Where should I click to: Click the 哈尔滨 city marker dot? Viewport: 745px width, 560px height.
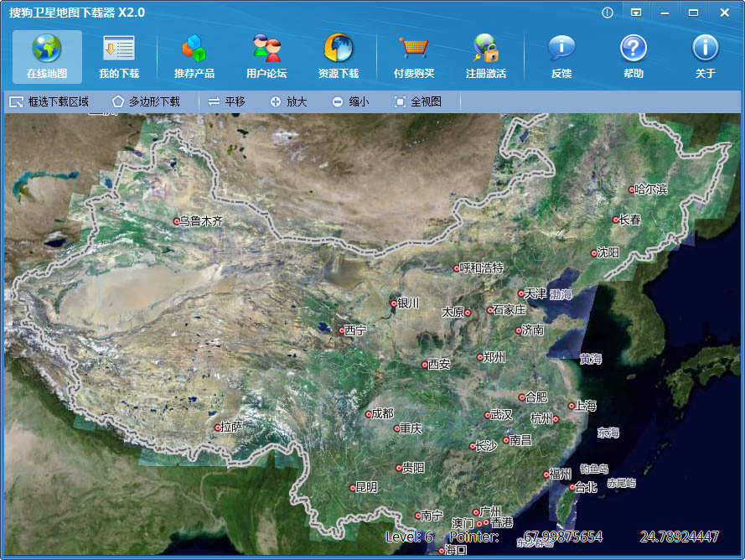click(631, 190)
